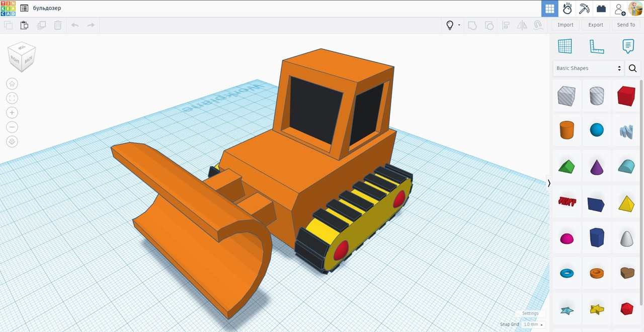Click the Zoom out minus button

pos(12,127)
